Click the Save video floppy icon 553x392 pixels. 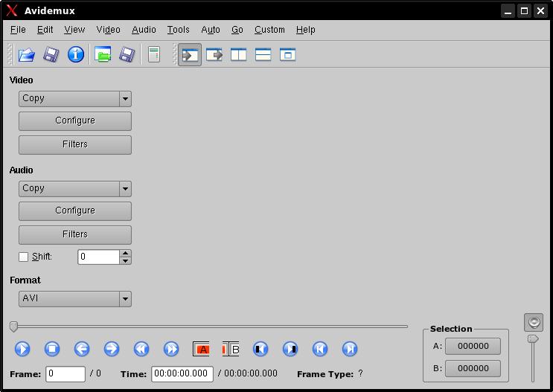(51, 54)
